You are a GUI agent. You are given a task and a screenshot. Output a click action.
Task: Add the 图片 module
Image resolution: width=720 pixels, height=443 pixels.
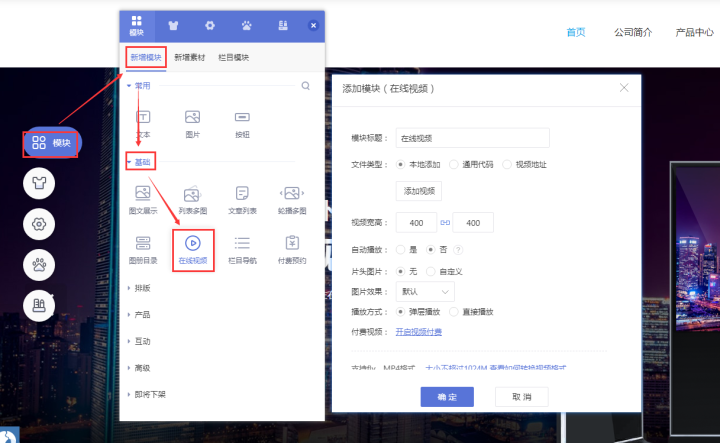click(x=192, y=124)
